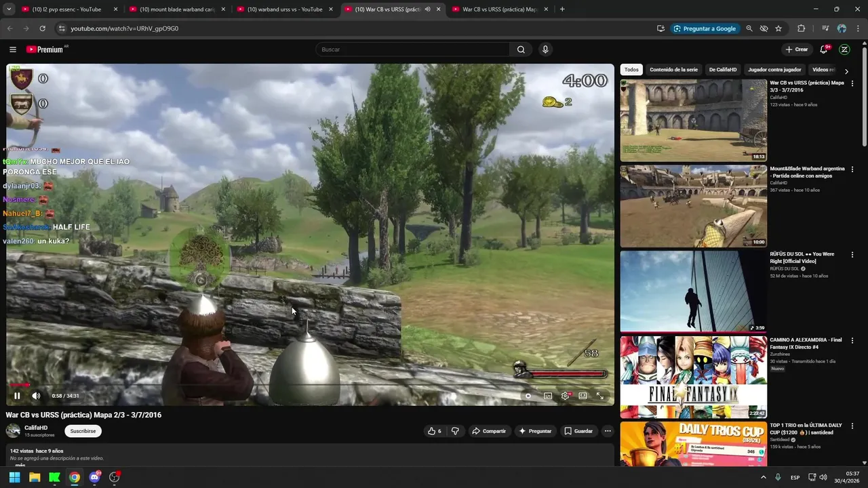The height and width of the screenshot is (488, 868).
Task: Open more actions menu below the video
Action: coord(608,431)
